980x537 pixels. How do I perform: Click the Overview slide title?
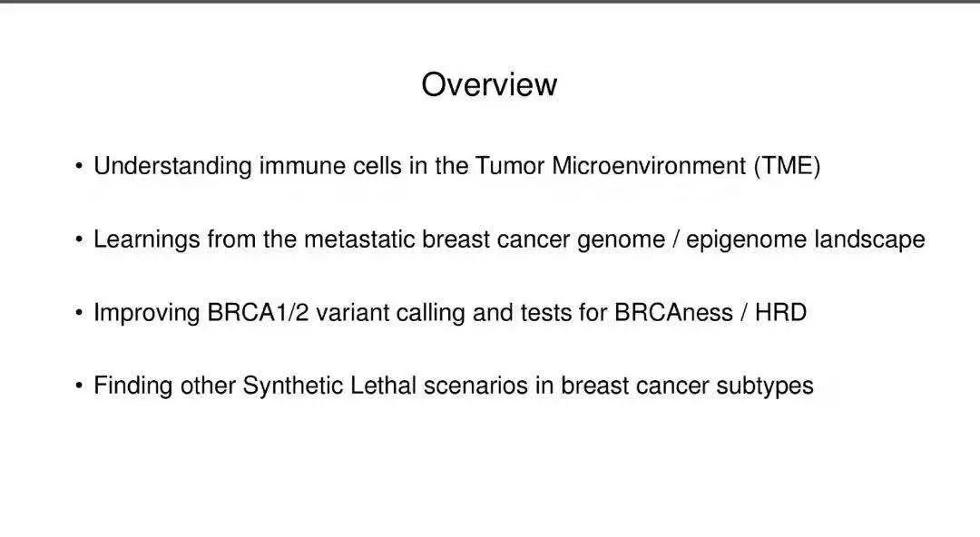[x=489, y=84]
